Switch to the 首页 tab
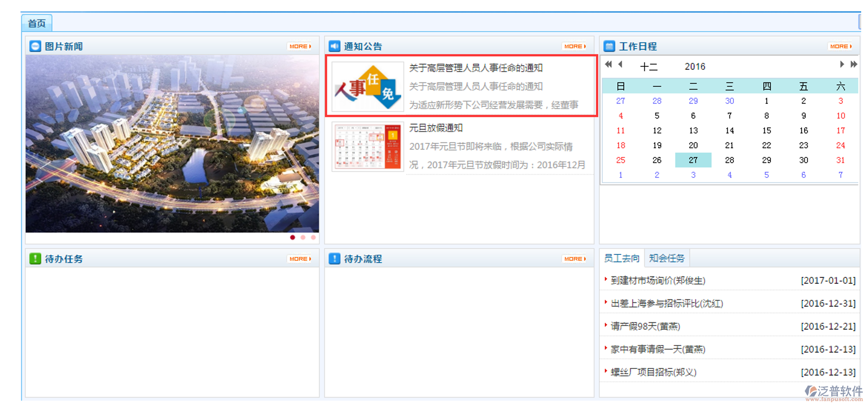Viewport: 868px width, 407px height. click(x=37, y=23)
